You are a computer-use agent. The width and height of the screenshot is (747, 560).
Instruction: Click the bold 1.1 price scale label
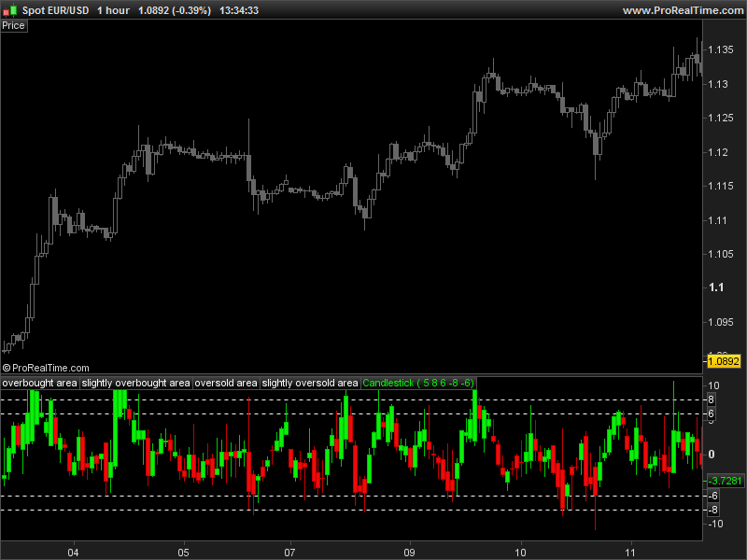click(716, 287)
